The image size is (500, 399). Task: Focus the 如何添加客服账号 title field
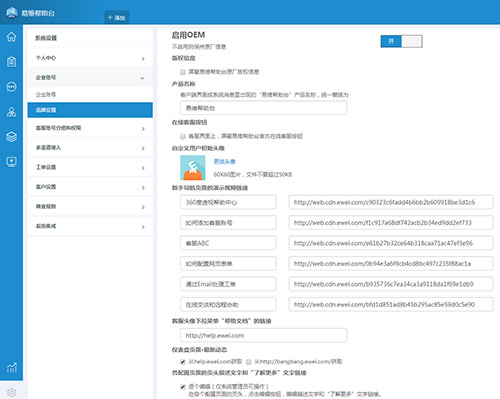[x=228, y=223]
